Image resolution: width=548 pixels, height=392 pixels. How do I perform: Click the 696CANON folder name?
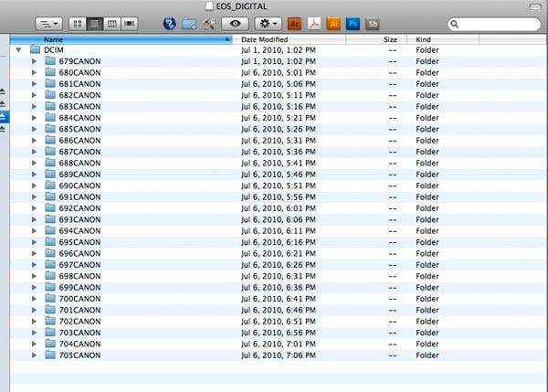coord(79,253)
